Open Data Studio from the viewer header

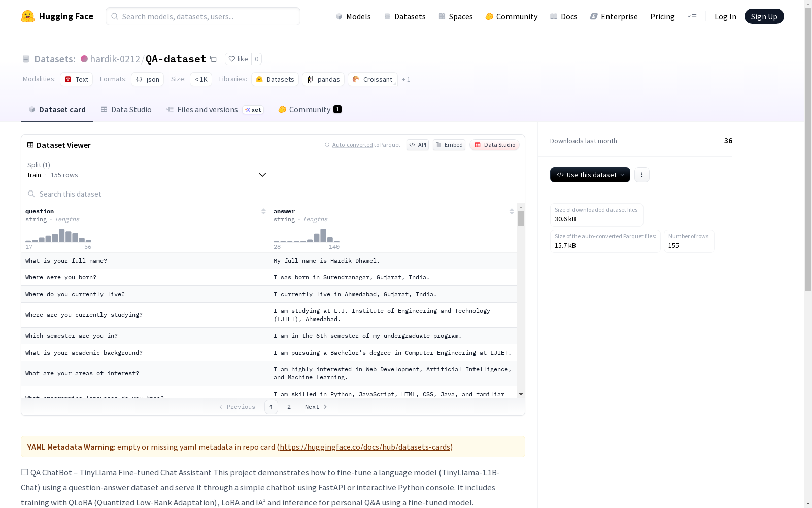point(495,145)
